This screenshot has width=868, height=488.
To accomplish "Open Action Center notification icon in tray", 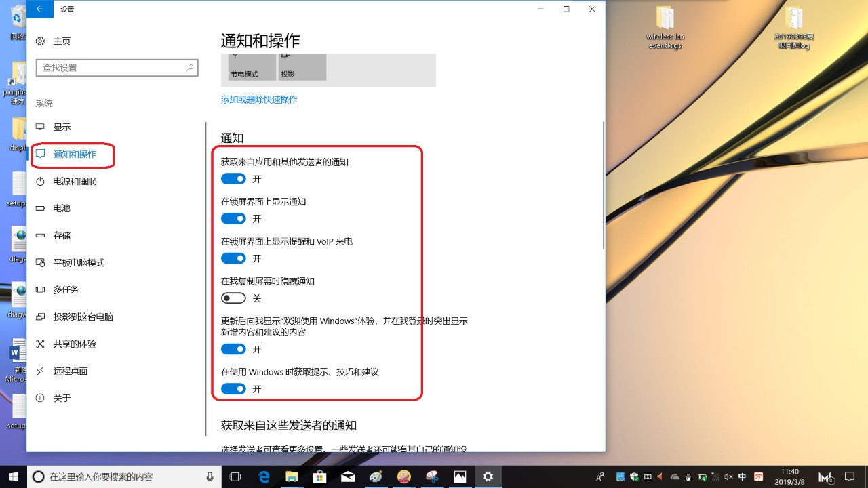I will click(850, 476).
